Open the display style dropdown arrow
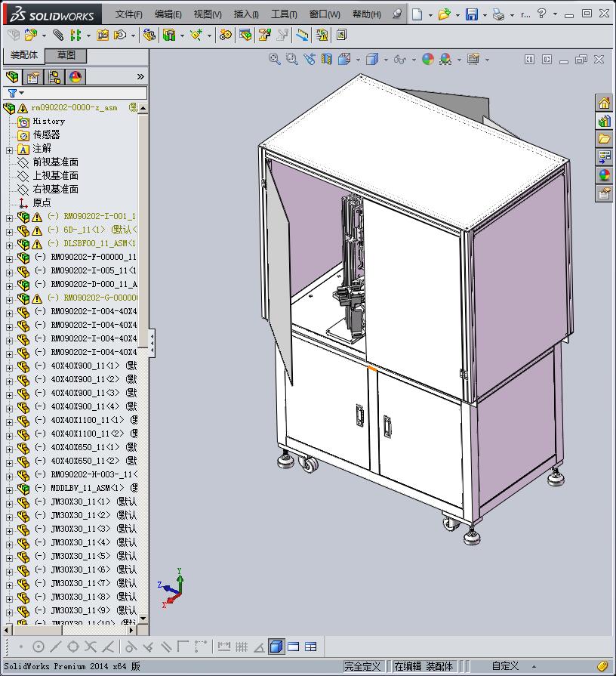616x676 pixels. click(x=386, y=60)
